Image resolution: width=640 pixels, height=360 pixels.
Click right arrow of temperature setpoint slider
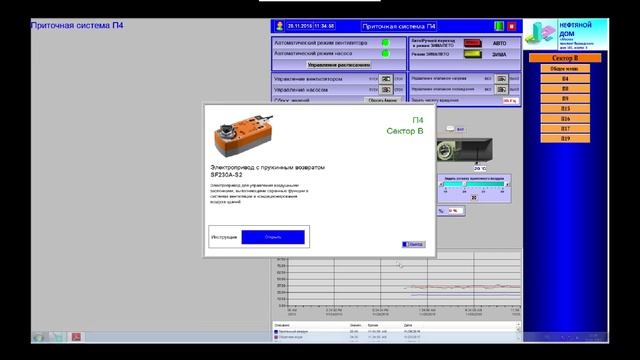(x=507, y=184)
